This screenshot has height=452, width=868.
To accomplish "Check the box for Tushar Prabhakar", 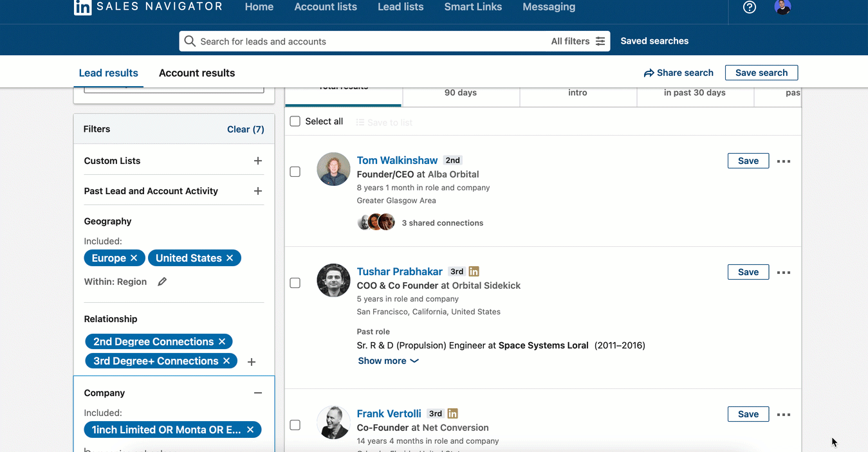I will [295, 283].
